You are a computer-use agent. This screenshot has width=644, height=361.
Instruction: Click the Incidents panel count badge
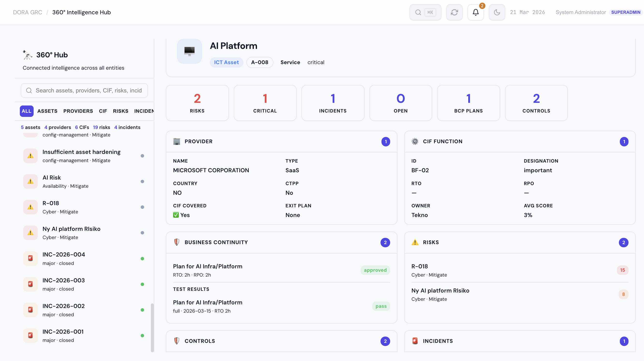624,341
